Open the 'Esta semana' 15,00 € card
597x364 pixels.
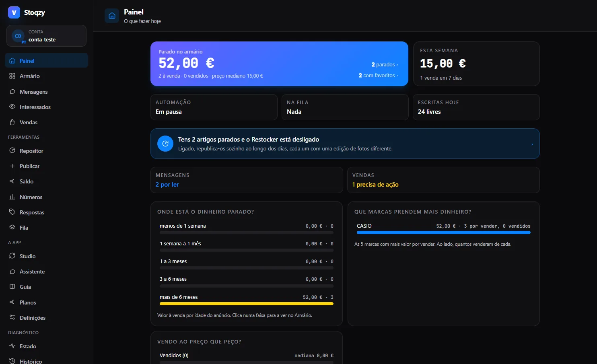[476, 64]
